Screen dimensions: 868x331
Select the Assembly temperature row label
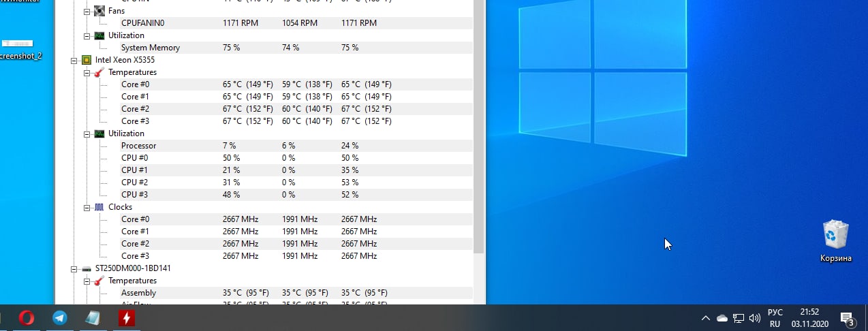pos(138,293)
